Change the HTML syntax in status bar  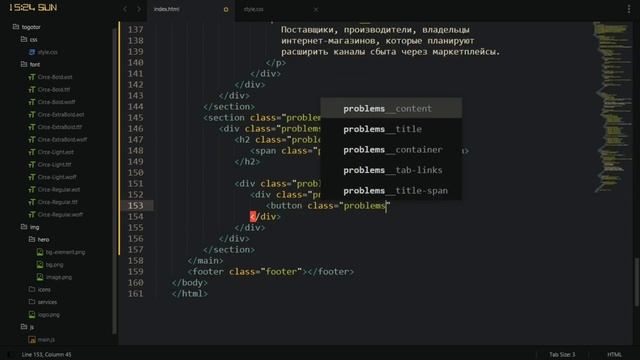click(614, 354)
